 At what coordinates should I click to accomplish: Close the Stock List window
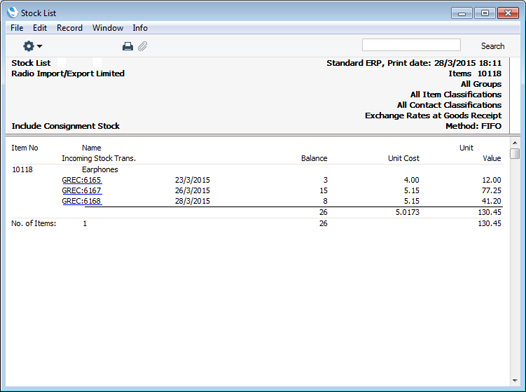click(x=508, y=13)
